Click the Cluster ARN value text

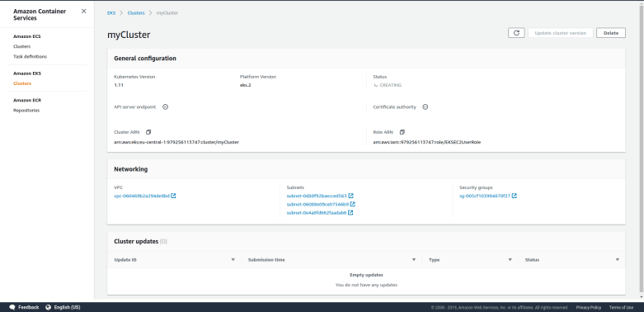click(x=176, y=142)
